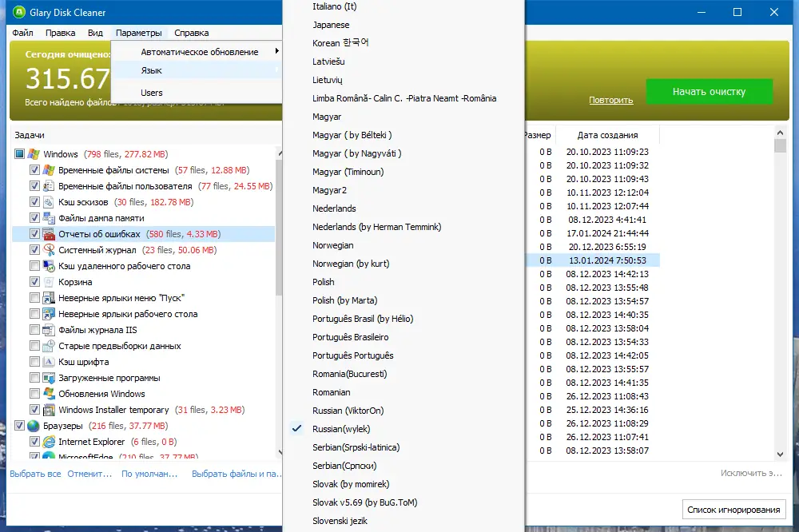Select the checked Russian(wylek) language
Screen dimensions: 799x532
point(341,429)
